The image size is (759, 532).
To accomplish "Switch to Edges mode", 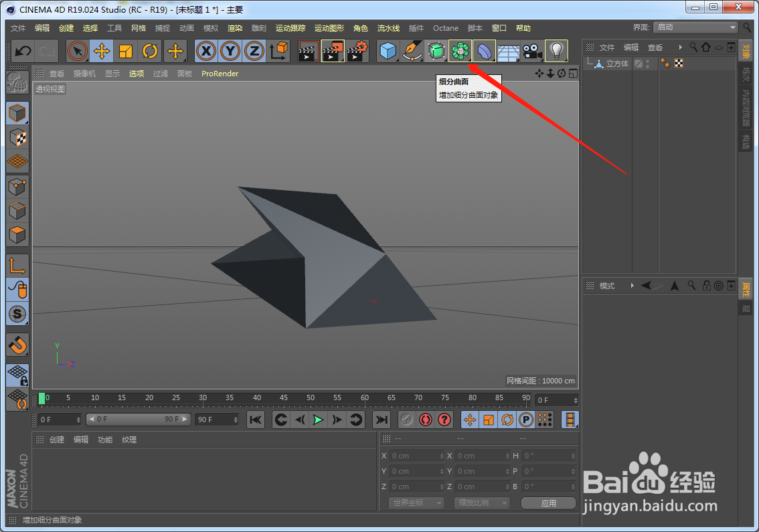I will point(17,211).
